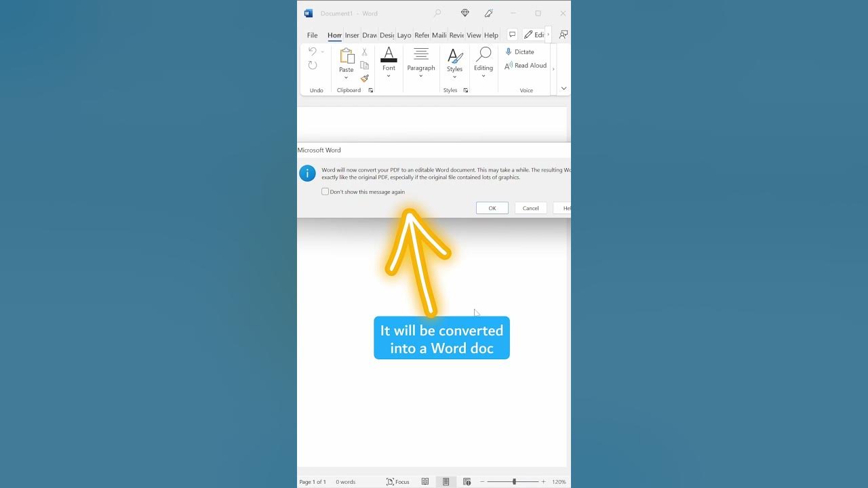Click the zoom out minus button
The width and height of the screenshot is (868, 488).
(x=483, y=482)
